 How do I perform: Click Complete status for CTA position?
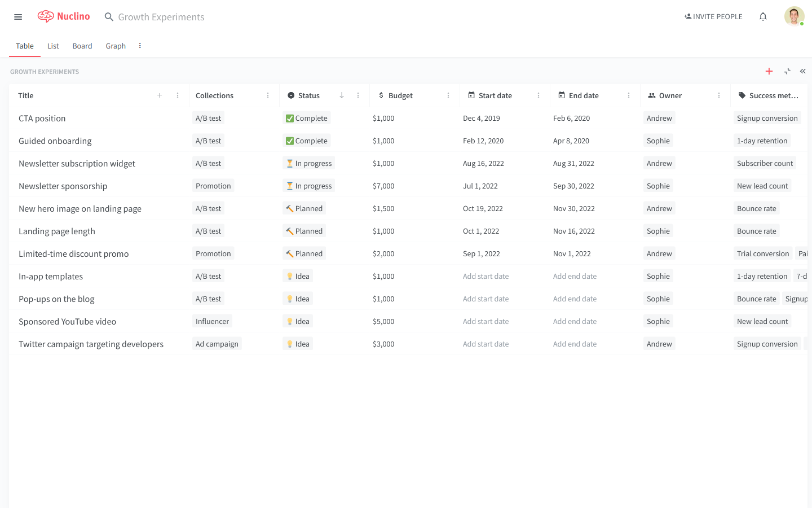click(x=307, y=118)
